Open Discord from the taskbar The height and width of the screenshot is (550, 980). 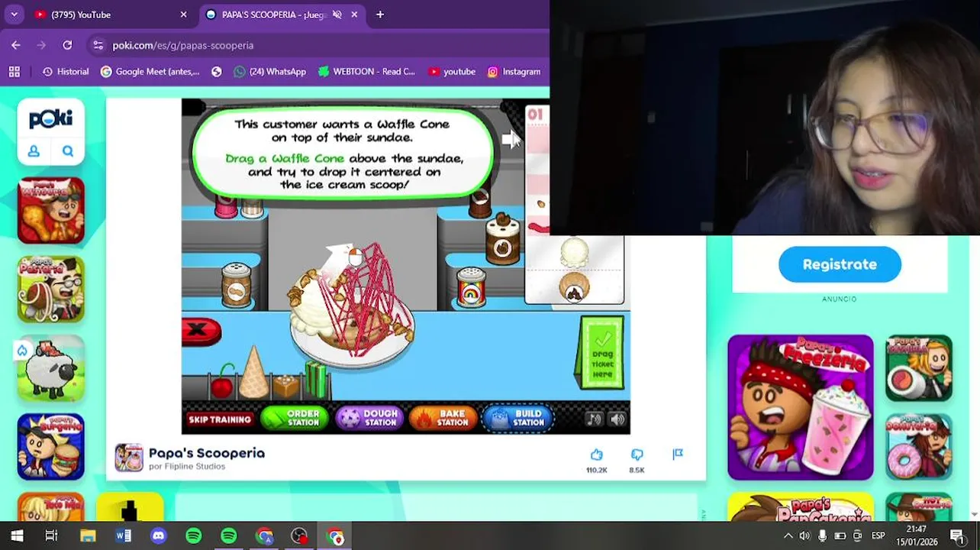click(x=159, y=535)
